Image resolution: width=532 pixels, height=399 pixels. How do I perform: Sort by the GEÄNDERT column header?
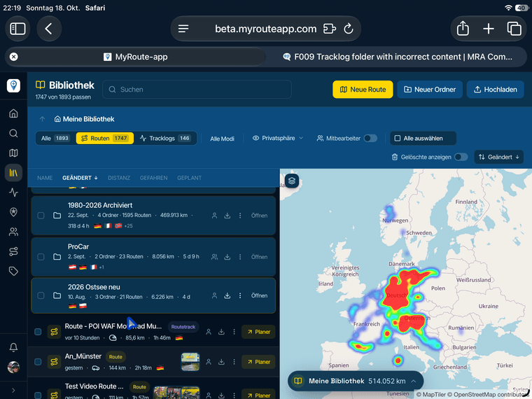pyautogui.click(x=80, y=178)
